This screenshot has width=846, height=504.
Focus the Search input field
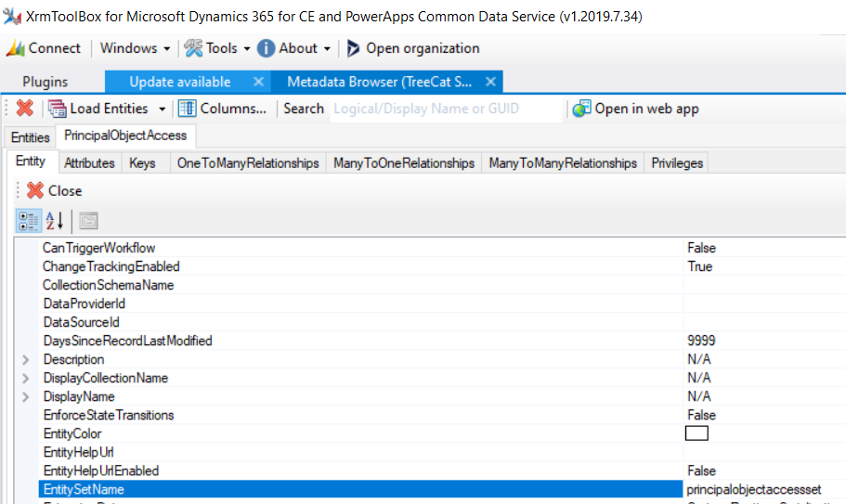pyautogui.click(x=445, y=109)
